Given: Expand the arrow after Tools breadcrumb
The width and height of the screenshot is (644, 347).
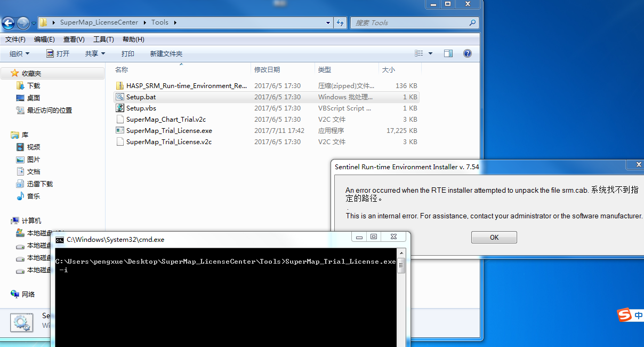Looking at the screenshot, I should click(x=175, y=22).
